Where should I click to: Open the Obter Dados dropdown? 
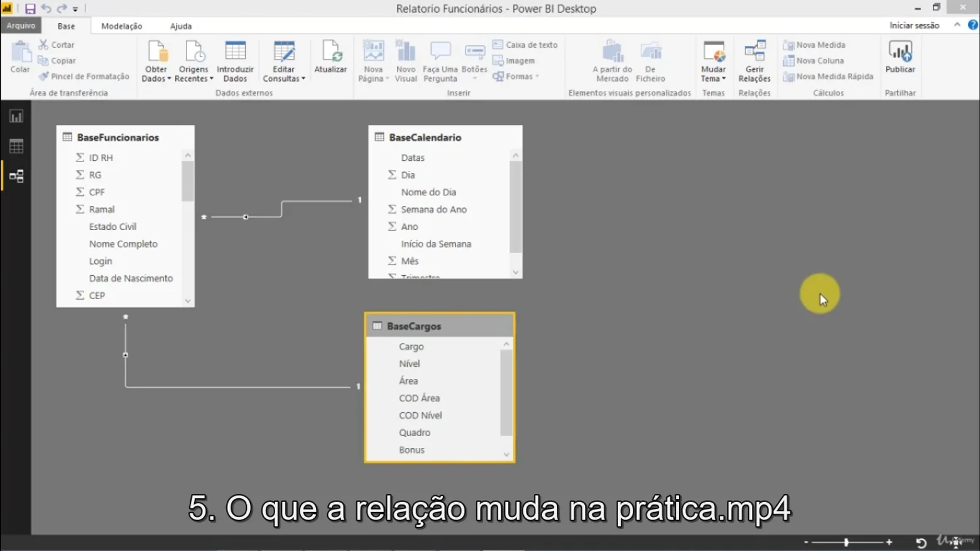click(156, 61)
